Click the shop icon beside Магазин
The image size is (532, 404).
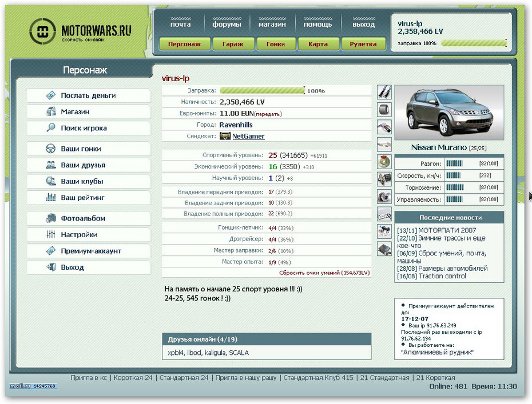51,111
